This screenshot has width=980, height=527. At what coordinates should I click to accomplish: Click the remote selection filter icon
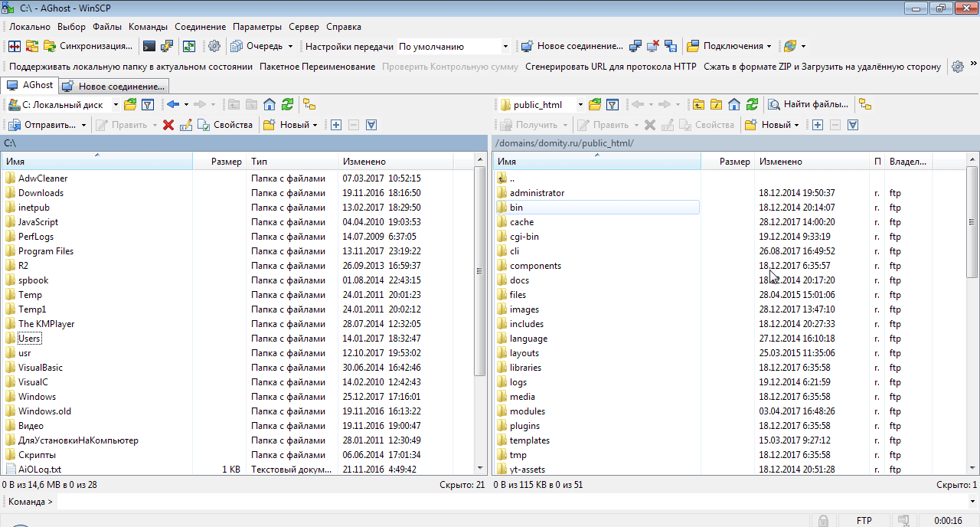click(853, 125)
